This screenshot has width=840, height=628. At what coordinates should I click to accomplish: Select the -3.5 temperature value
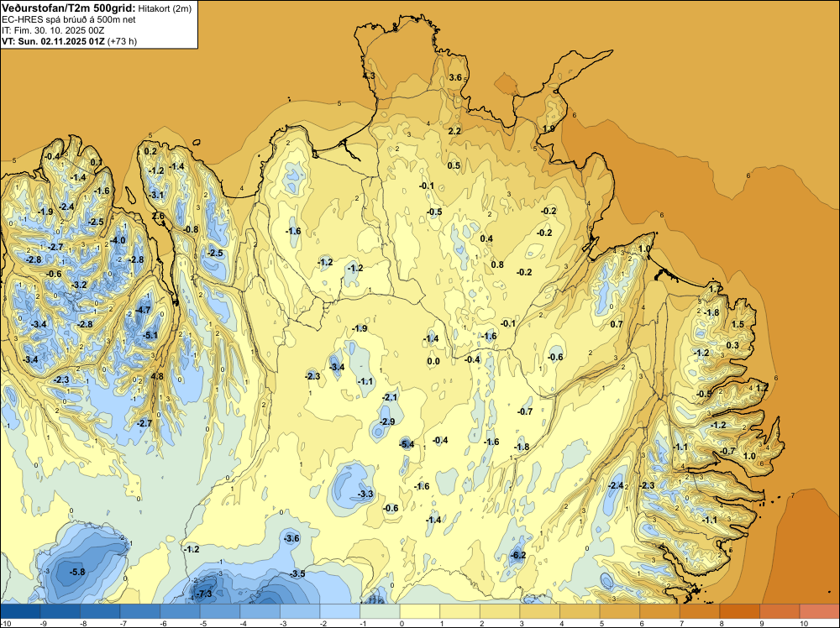[297, 573]
